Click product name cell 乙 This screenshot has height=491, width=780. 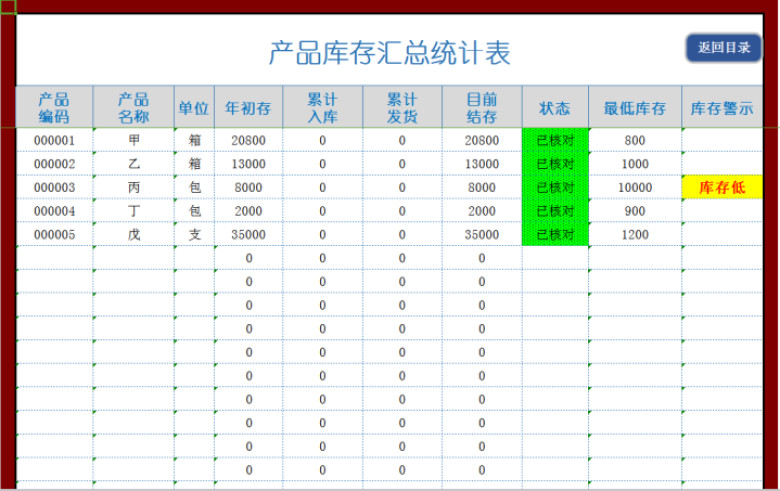pos(133,164)
